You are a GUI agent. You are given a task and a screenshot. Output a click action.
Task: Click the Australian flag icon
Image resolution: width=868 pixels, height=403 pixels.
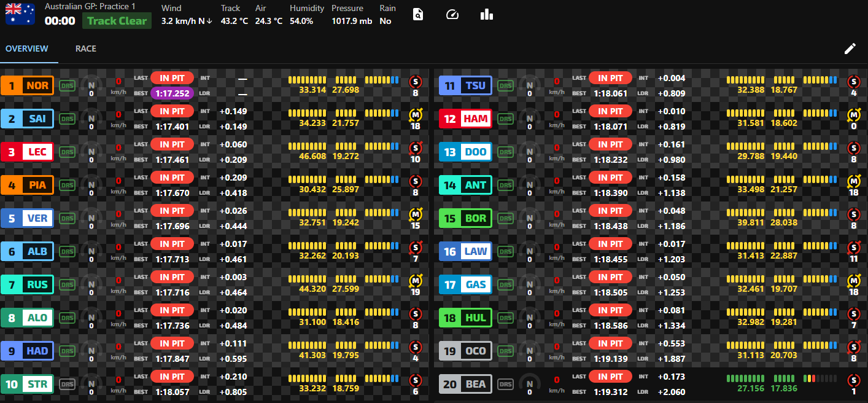21,14
